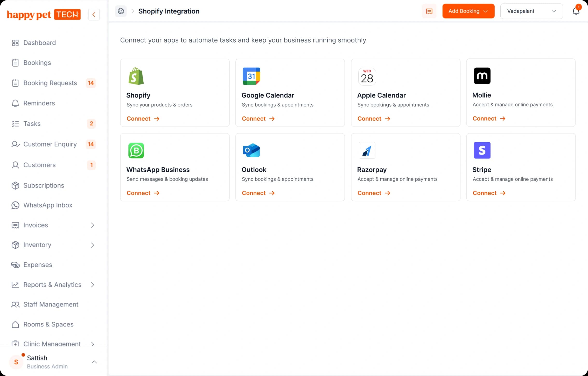Image resolution: width=588 pixels, height=376 pixels.
Task: Click the notification bell icon
Action: click(x=576, y=11)
